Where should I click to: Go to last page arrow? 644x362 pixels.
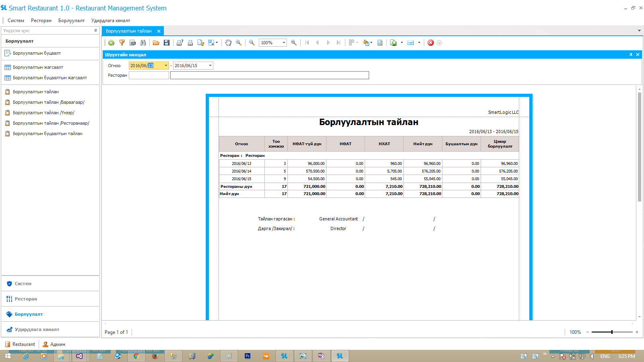[x=339, y=43]
